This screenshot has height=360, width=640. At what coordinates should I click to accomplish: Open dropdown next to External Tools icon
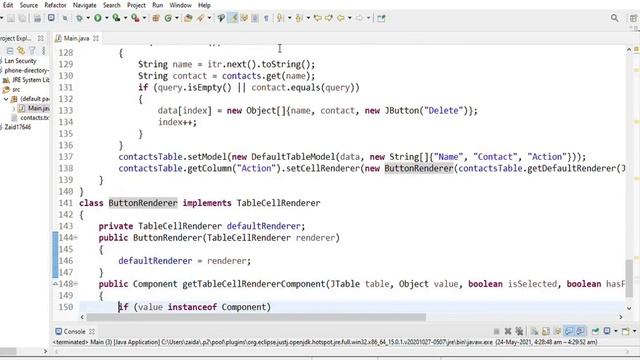tap(144, 18)
